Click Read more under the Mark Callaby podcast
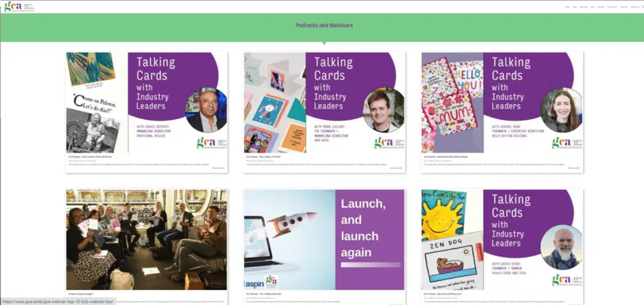This screenshot has height=305, width=644. pyautogui.click(x=396, y=168)
